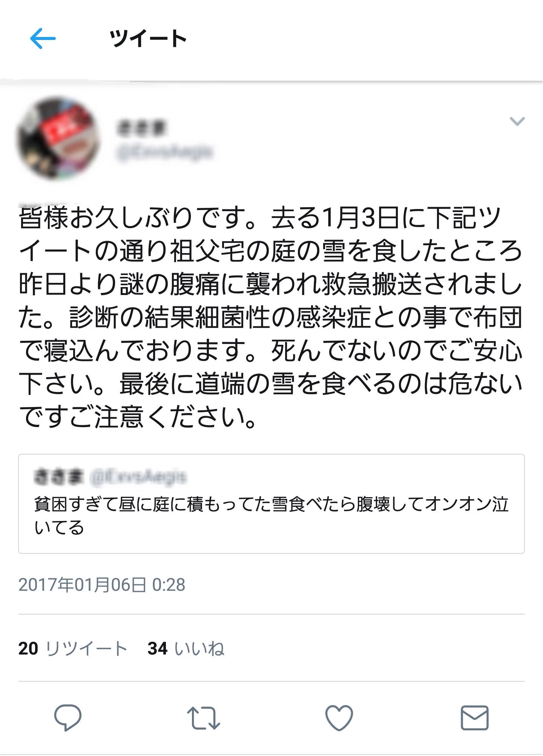Open the quoted tweet's blurred author name
The image size is (543, 756).
[58, 477]
